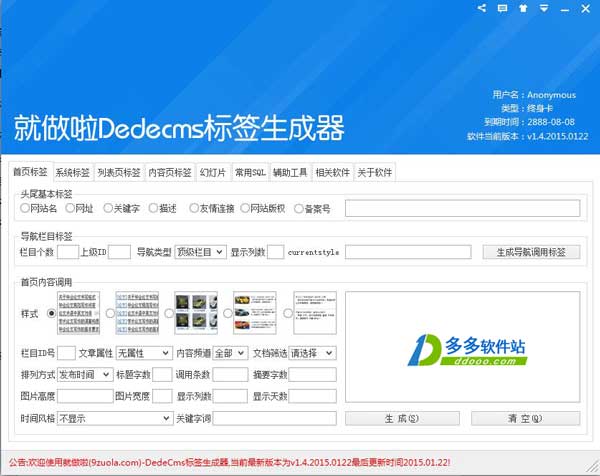
Task: Click the plain text list style thumbnail
Action: 78,313
